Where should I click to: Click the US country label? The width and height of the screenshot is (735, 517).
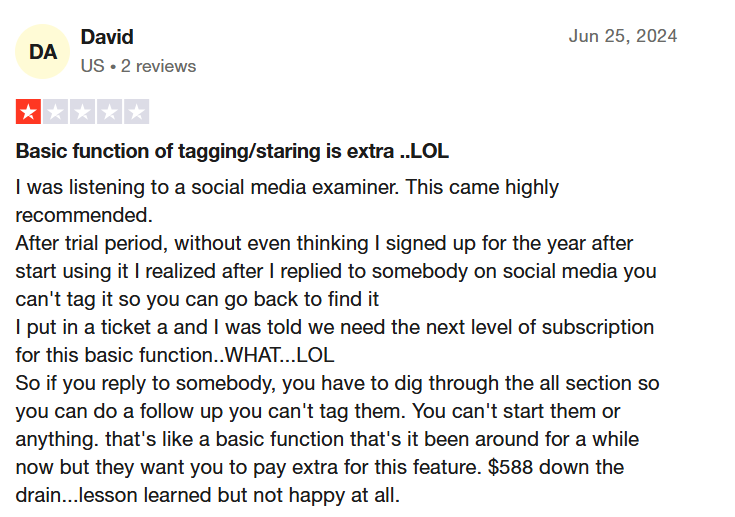pos(92,66)
